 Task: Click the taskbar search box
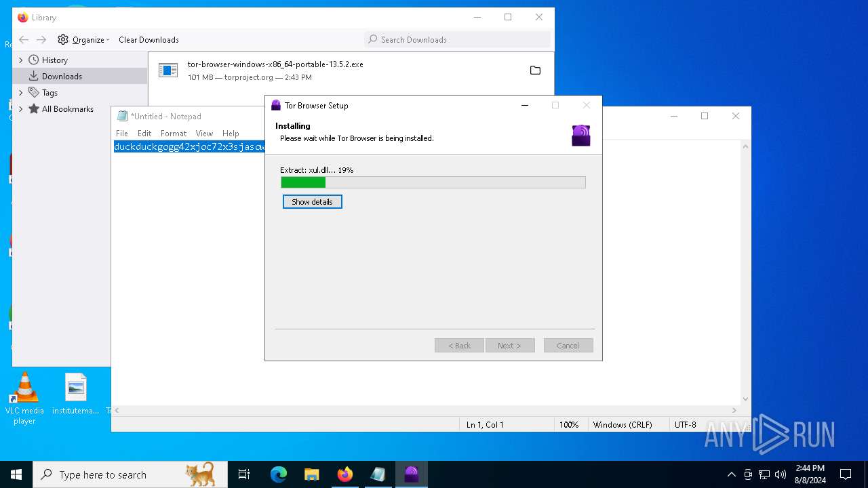click(130, 474)
